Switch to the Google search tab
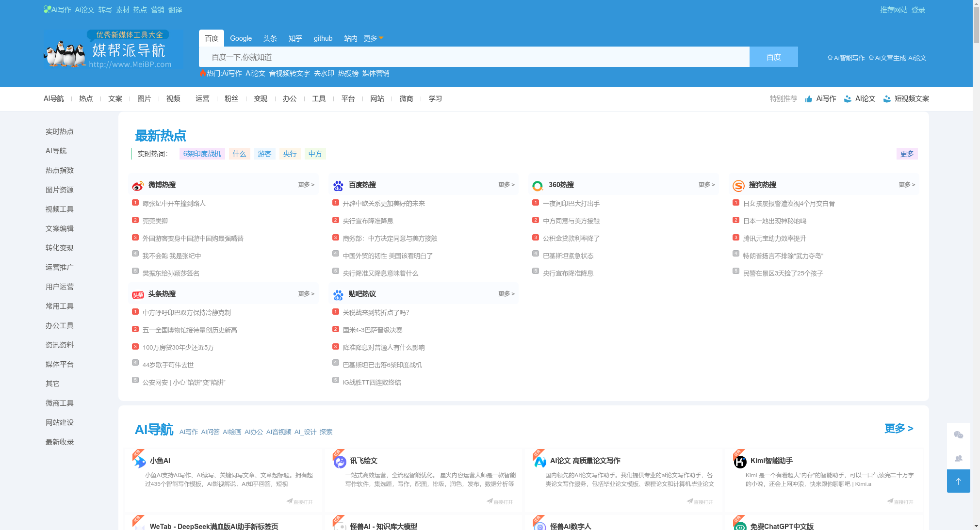The width and height of the screenshot is (980, 530). pos(241,38)
